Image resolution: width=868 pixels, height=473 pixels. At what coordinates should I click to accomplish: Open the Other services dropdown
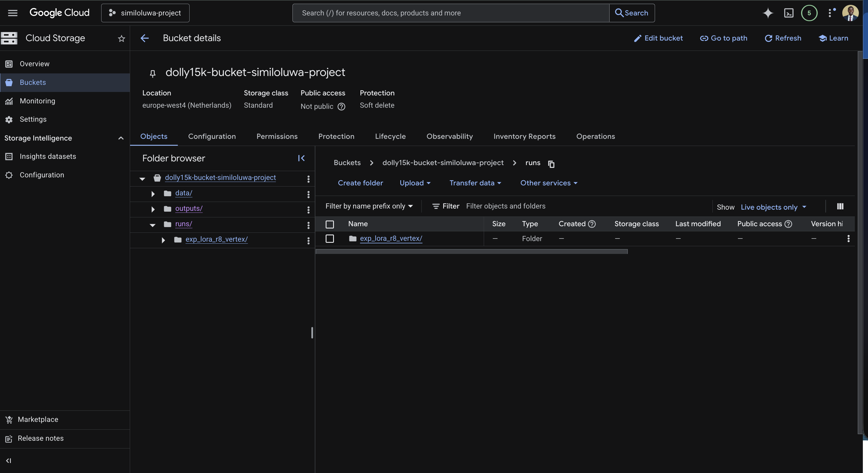[548, 183]
